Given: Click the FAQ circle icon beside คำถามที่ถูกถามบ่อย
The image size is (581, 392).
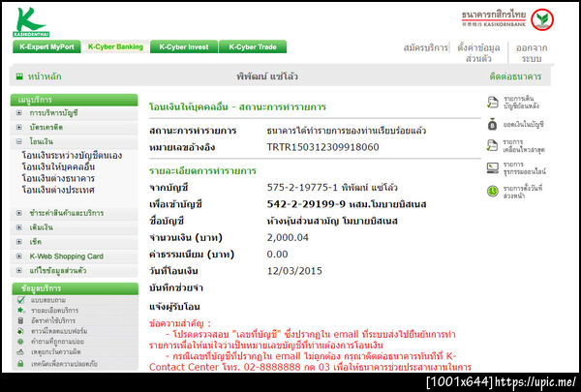Looking at the screenshot, I should click(x=20, y=342).
